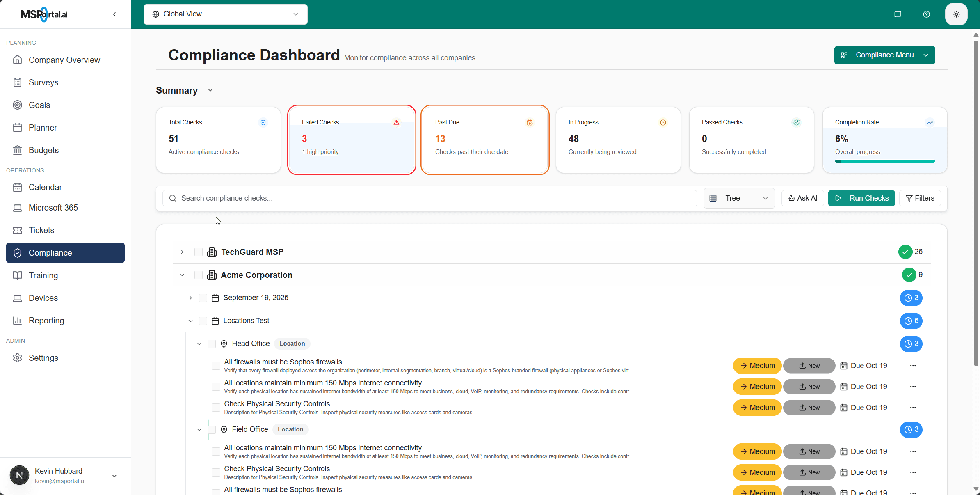
Task: Open the Goals section
Action: pos(39,105)
